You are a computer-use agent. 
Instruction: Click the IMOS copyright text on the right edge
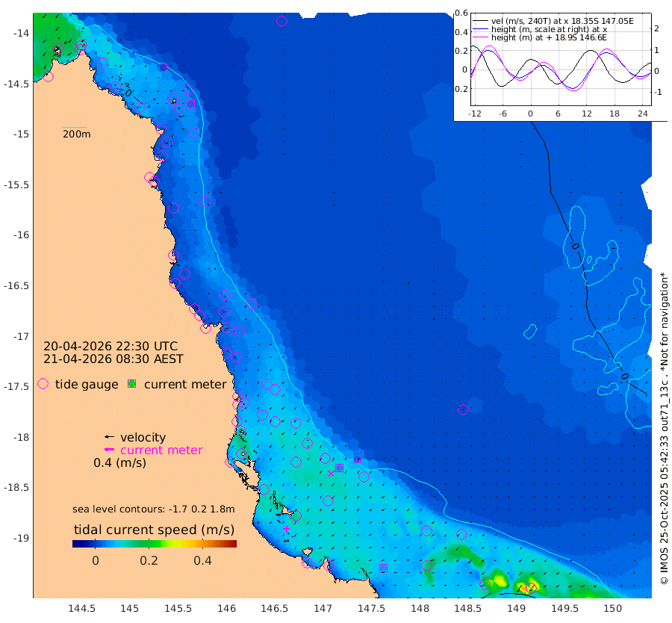664,429
